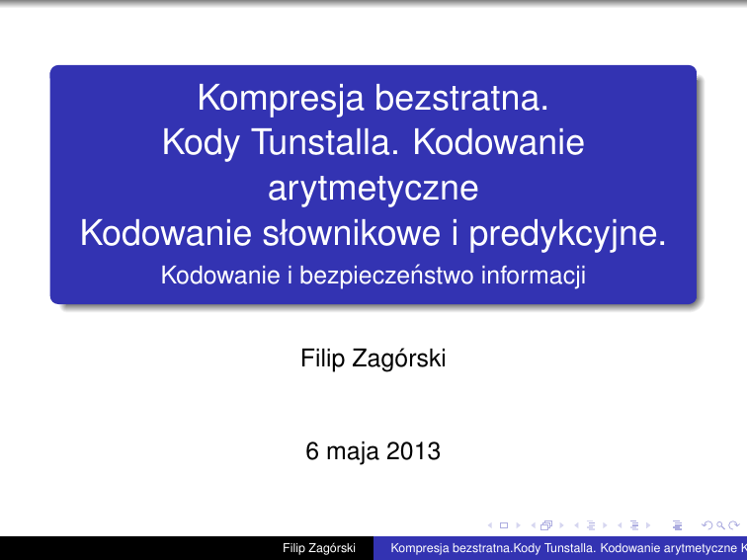The width and height of the screenshot is (747, 560).
Task: Go back with the curved back arrow
Action: tap(704, 524)
